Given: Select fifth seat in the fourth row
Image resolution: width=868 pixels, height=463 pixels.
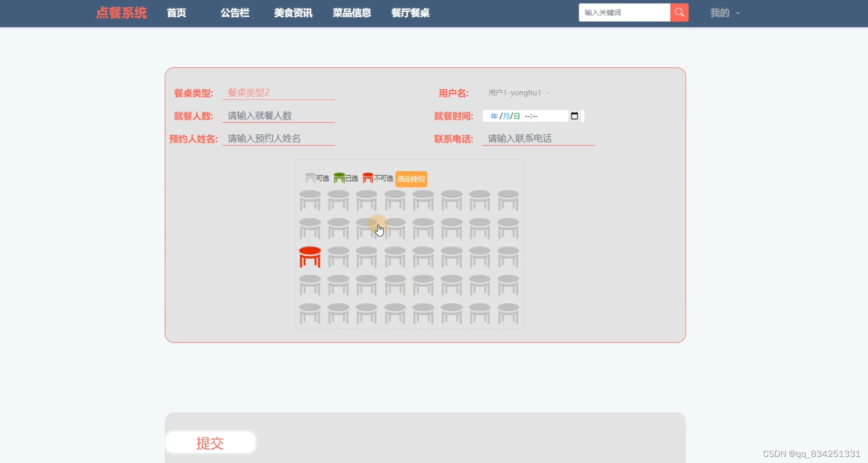Looking at the screenshot, I should click(423, 286).
